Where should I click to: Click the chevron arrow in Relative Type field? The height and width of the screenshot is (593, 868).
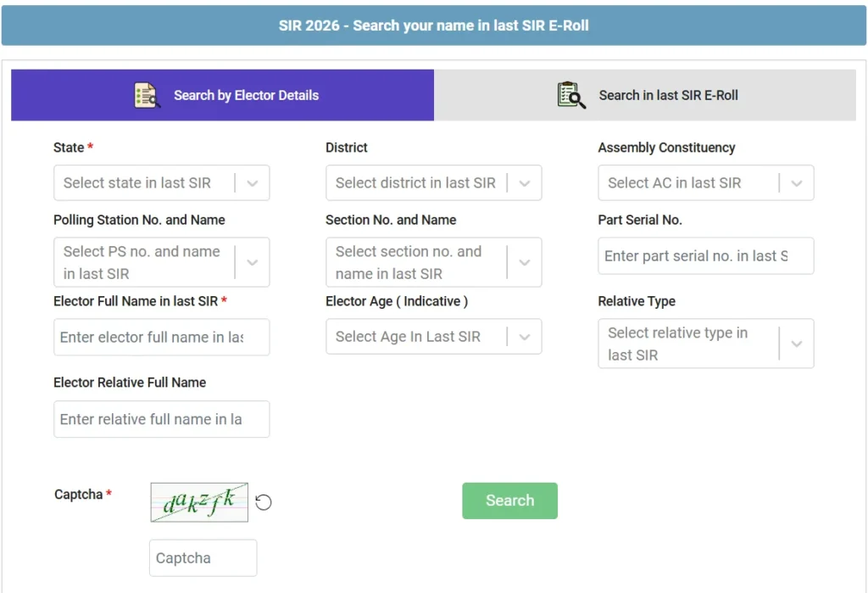pyautogui.click(x=797, y=344)
